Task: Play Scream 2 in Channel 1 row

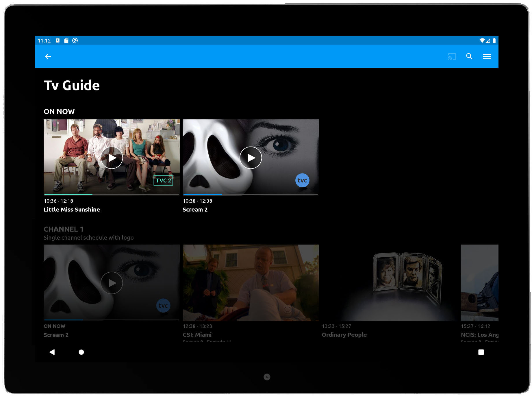Action: click(x=112, y=283)
